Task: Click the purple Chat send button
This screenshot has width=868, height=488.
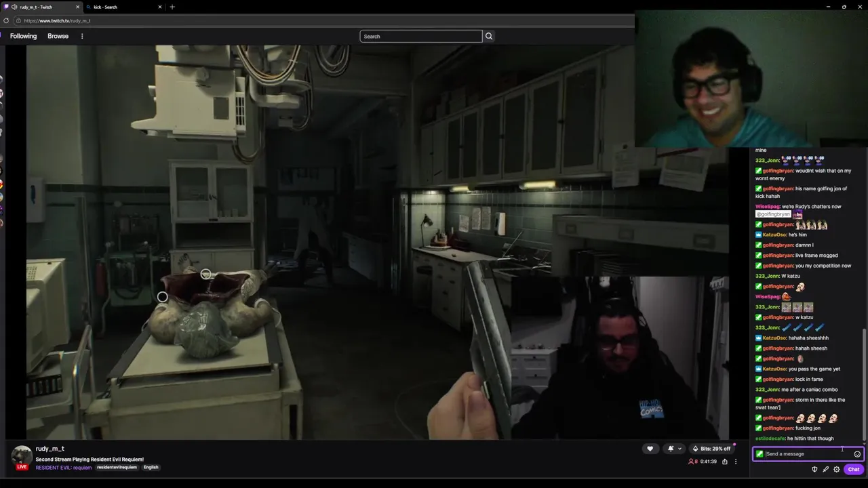Action: coord(854,469)
